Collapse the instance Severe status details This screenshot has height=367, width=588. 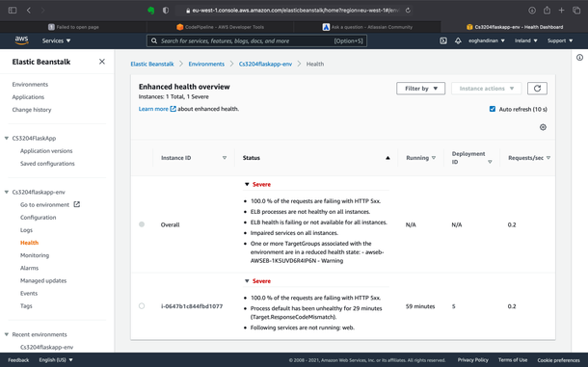247,280
